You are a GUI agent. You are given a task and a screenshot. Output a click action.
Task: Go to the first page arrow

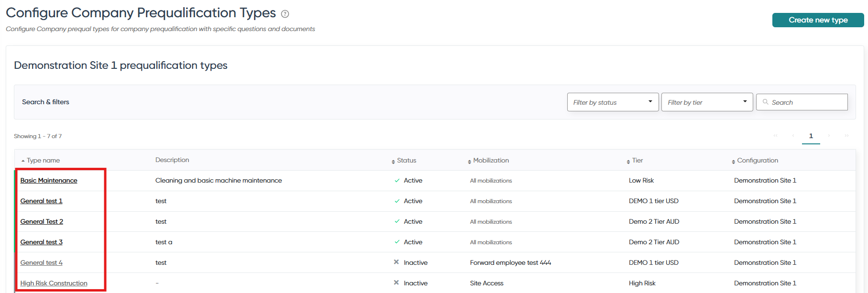tap(775, 136)
